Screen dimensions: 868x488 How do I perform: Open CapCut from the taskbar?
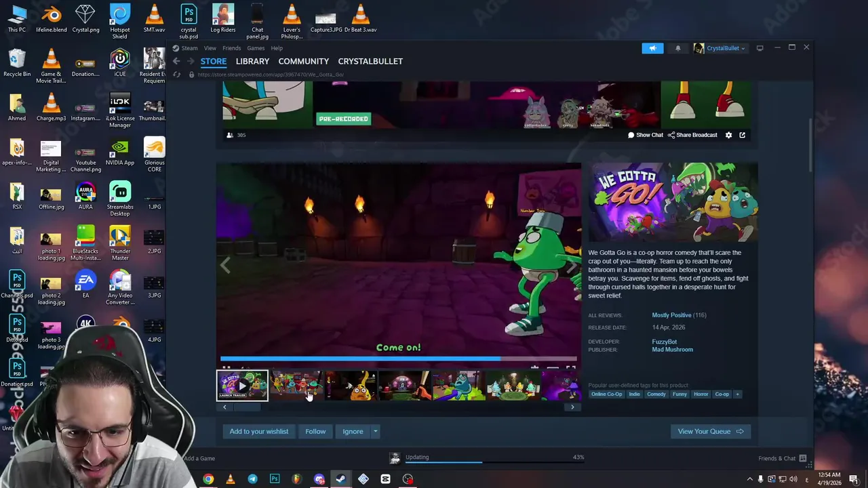pos(385,479)
